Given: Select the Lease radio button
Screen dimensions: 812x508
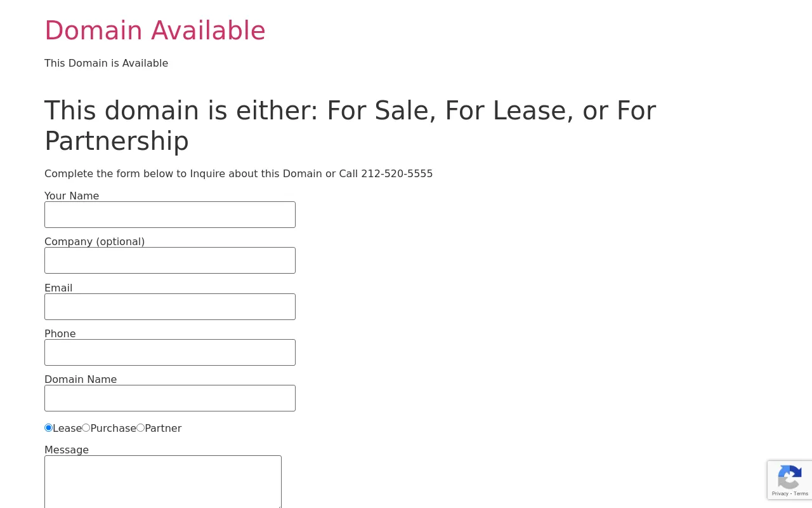Looking at the screenshot, I should pos(48,428).
